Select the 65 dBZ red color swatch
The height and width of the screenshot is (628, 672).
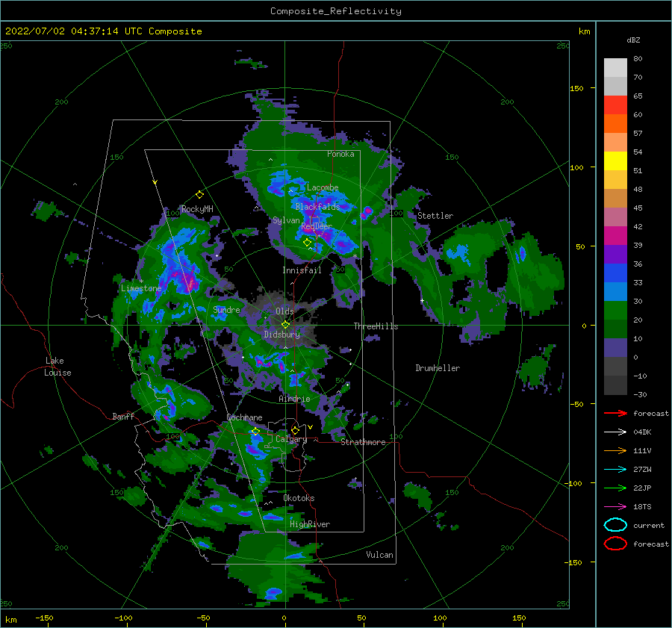tap(615, 105)
